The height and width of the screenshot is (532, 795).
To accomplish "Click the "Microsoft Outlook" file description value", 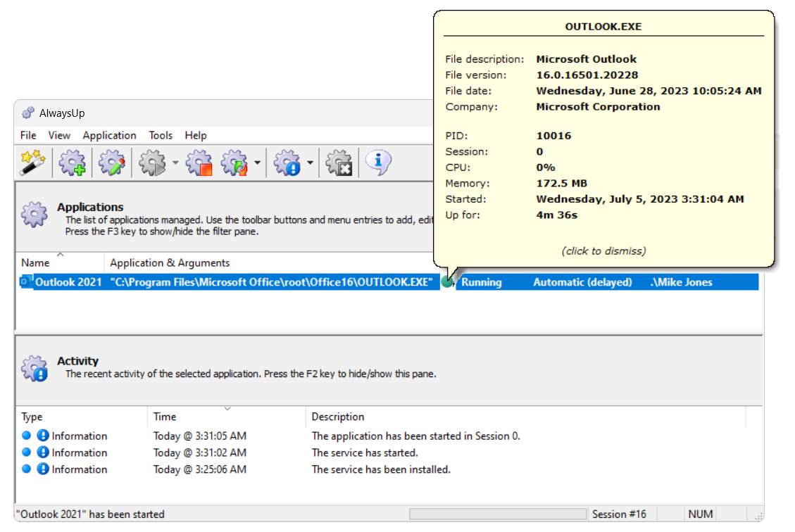I will [x=586, y=59].
